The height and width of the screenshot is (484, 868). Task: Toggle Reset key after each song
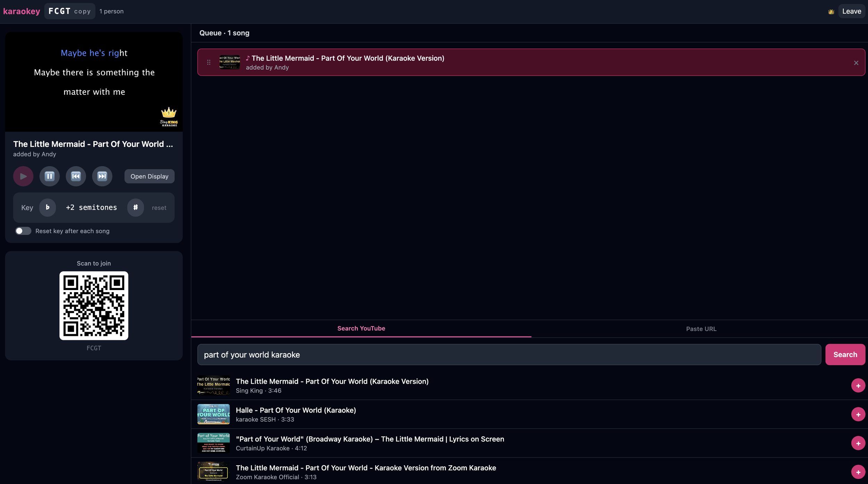tap(23, 231)
